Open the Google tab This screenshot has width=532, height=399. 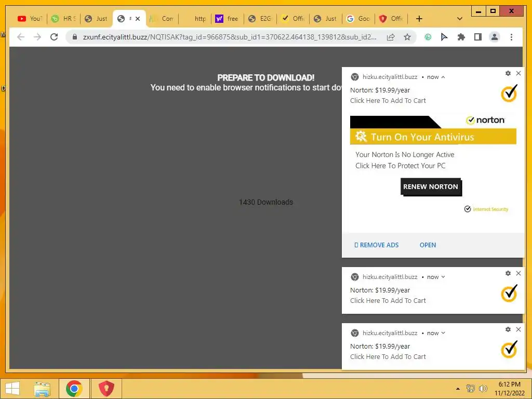click(358, 19)
